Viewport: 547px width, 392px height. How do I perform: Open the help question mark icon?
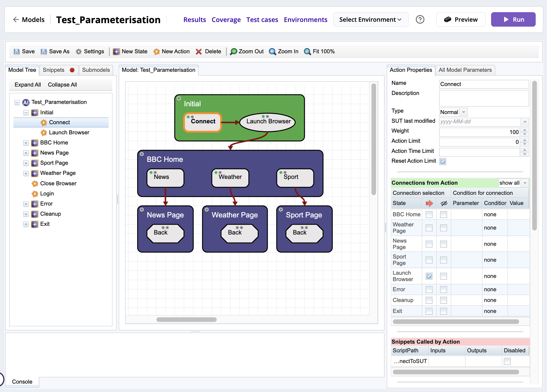420,19
